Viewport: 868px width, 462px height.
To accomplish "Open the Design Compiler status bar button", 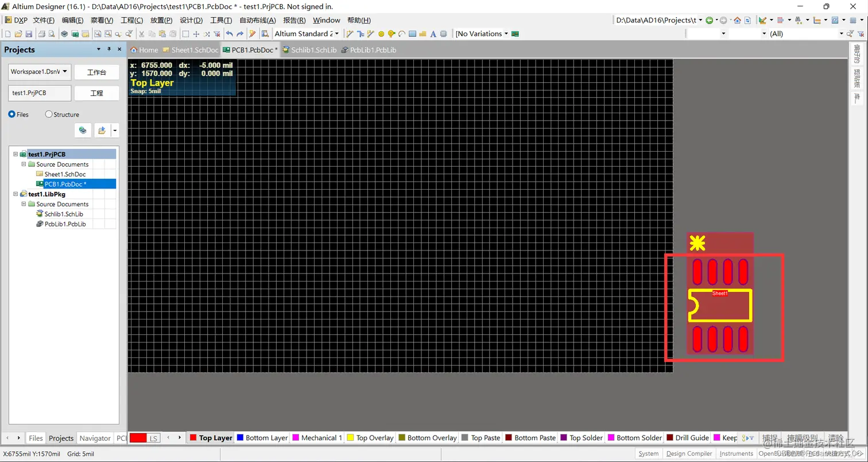I will (x=689, y=453).
